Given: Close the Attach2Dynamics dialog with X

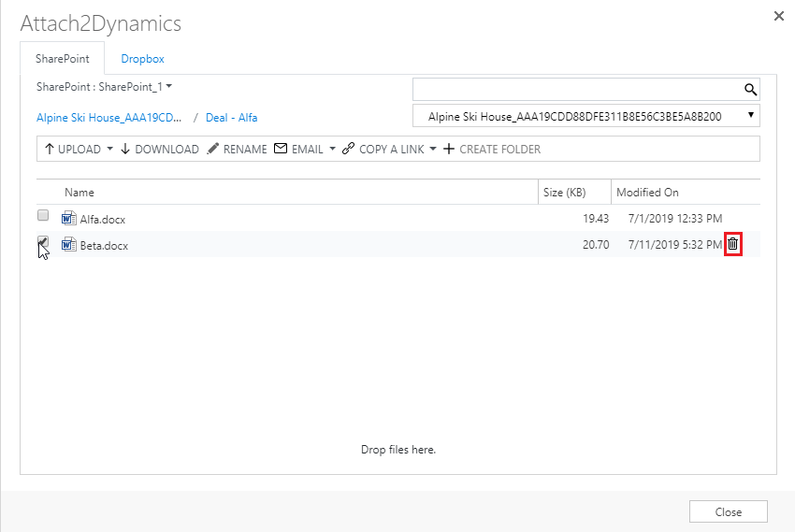Looking at the screenshot, I should [779, 16].
